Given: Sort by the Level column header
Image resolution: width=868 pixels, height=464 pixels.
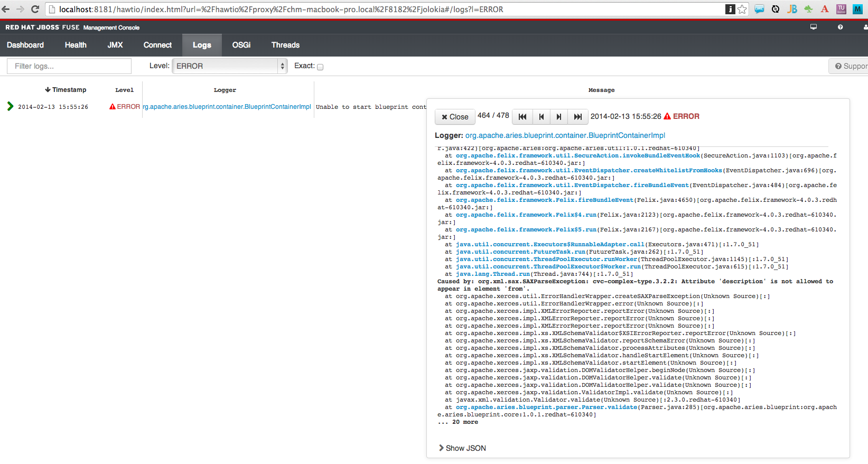Looking at the screenshot, I should [x=125, y=90].
